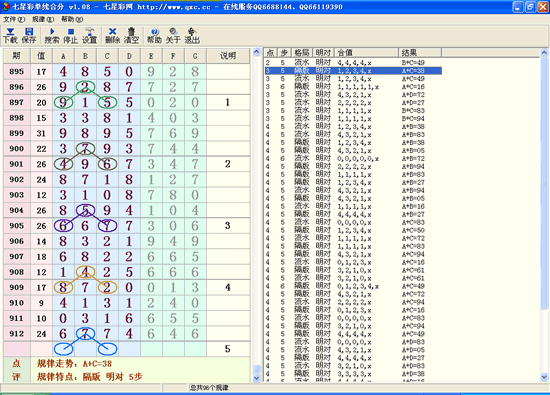This screenshot has height=395, width=550.
Task: Click the results list's scroll up arrow
Action: pyautogui.click(x=544, y=53)
